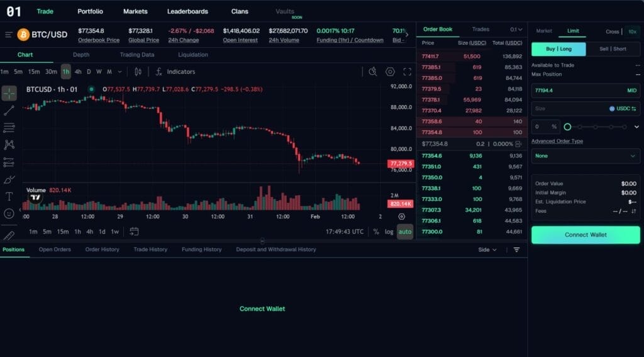Expand more timeframe intervals dropdown
Screen dimensions: 644x357
pos(119,72)
